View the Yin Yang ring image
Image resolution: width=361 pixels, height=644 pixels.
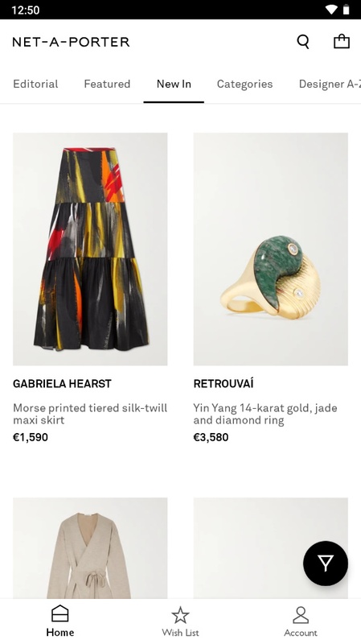[x=271, y=249]
